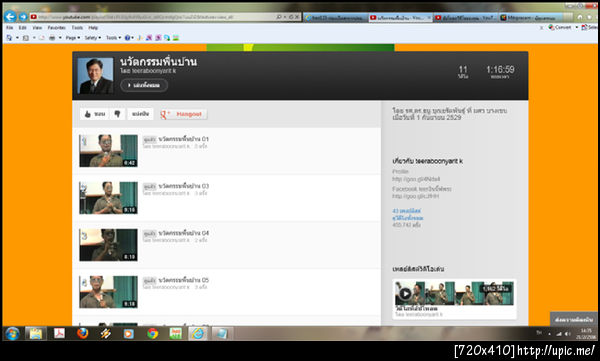Open the Facebook goo.gl link
The width and height of the screenshot is (600, 361).
pyautogui.click(x=416, y=196)
